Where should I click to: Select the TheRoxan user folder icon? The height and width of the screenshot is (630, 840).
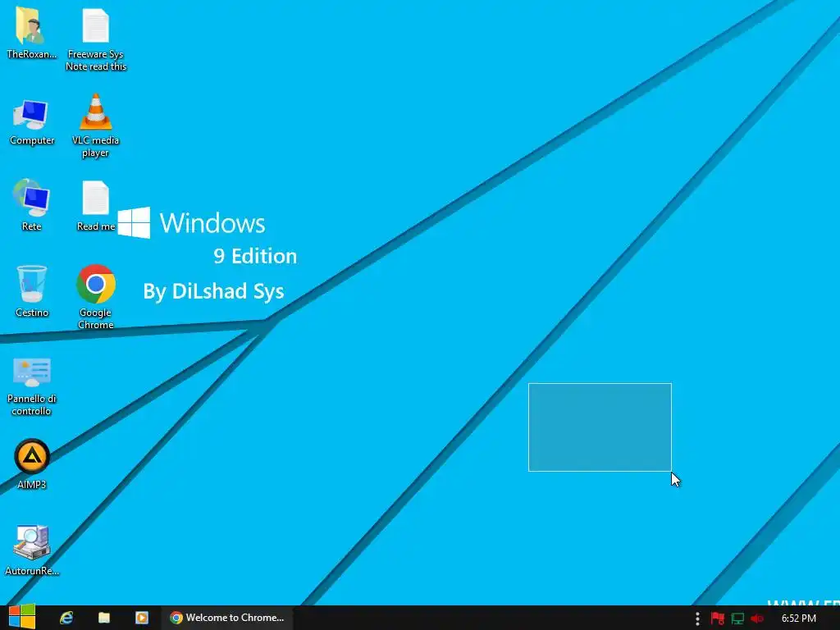tap(31, 33)
